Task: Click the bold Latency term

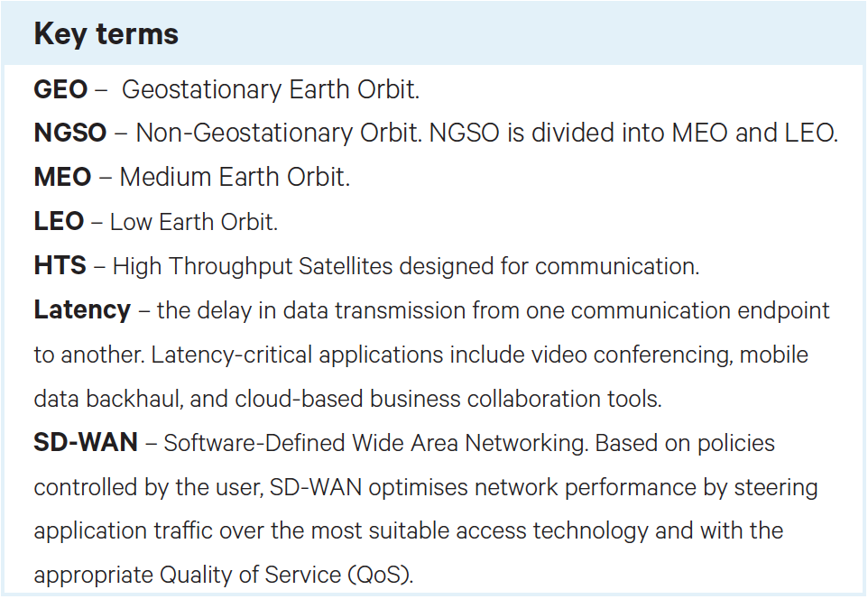Action: tap(82, 309)
